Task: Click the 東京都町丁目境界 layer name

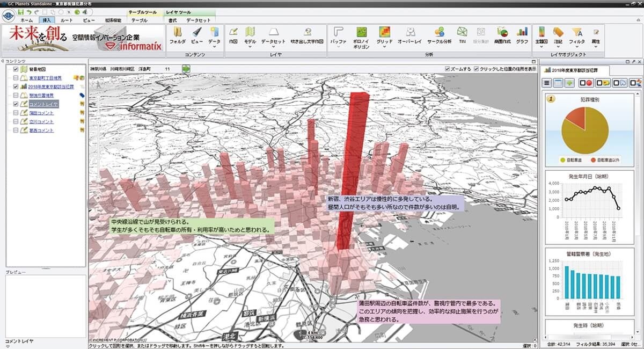Action: [x=45, y=78]
